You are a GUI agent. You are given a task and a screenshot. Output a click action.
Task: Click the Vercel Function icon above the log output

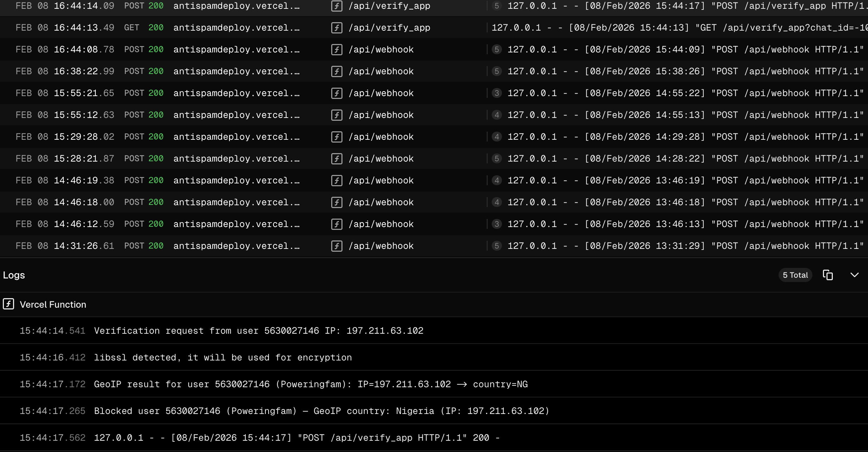pyautogui.click(x=8, y=304)
